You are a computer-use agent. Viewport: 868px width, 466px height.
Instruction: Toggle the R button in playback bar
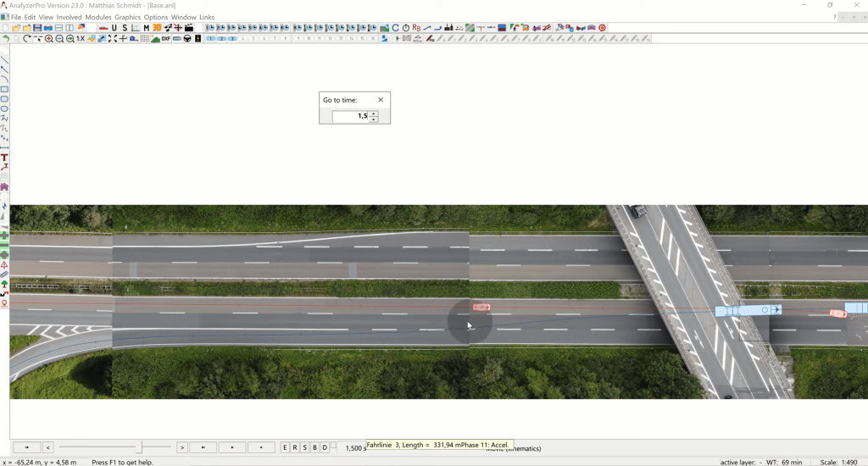295,447
